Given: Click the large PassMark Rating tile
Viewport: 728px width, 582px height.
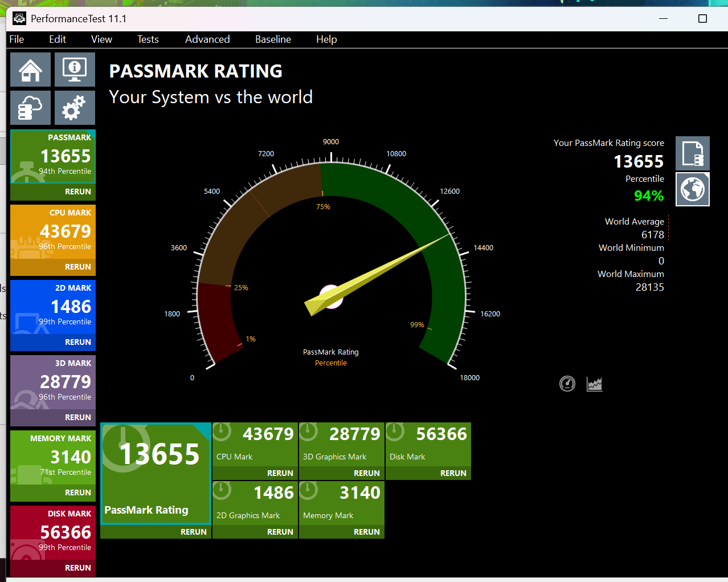Looking at the screenshot, I should (x=156, y=473).
